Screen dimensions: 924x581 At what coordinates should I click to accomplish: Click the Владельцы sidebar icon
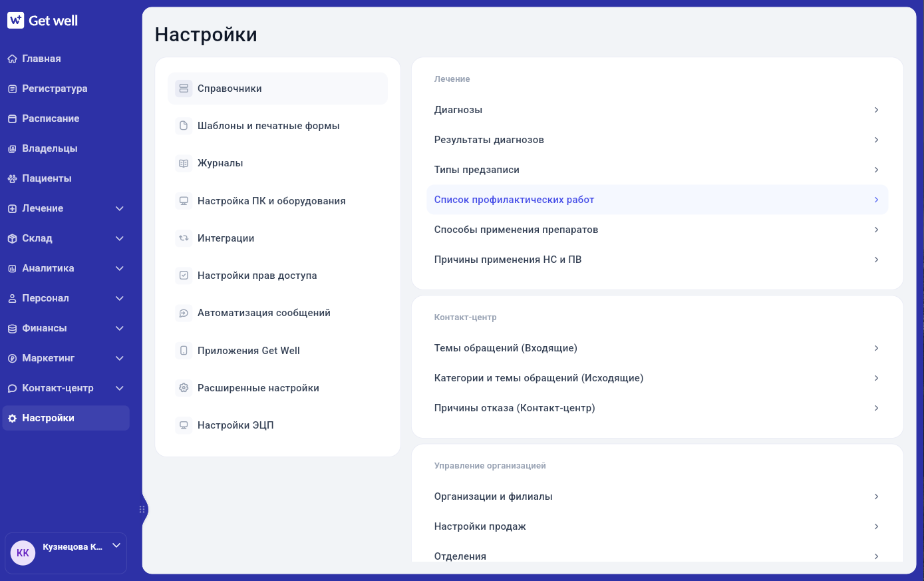pyautogui.click(x=12, y=148)
